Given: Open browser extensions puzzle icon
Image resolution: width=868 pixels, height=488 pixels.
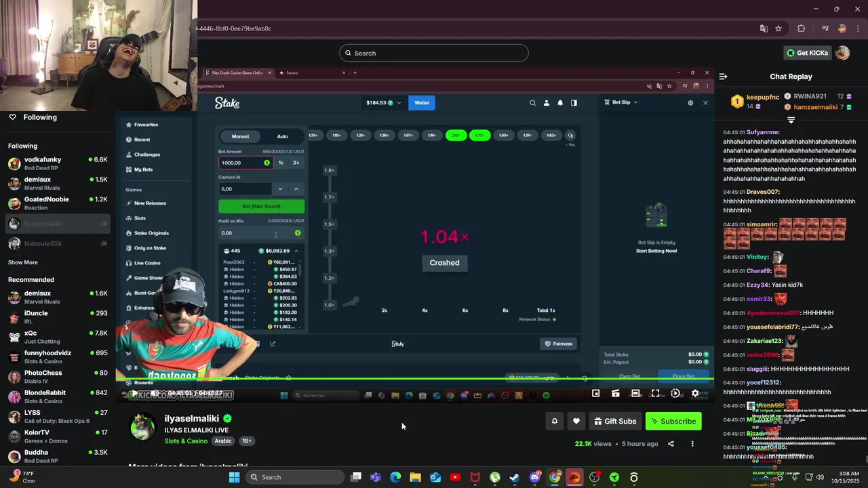Looking at the screenshot, I should [x=802, y=28].
